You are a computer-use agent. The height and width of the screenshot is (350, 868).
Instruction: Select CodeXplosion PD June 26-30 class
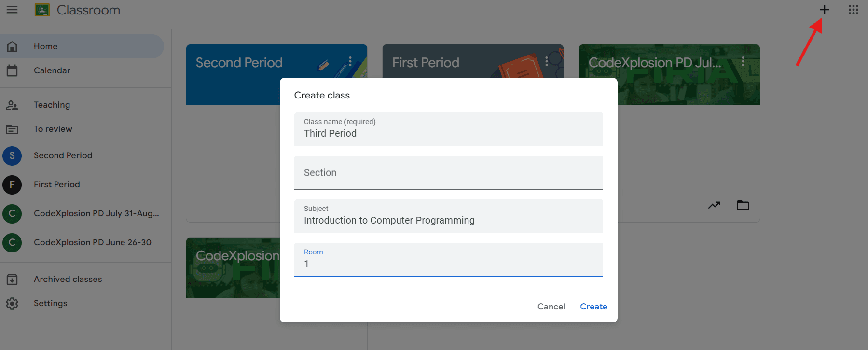(x=82, y=242)
